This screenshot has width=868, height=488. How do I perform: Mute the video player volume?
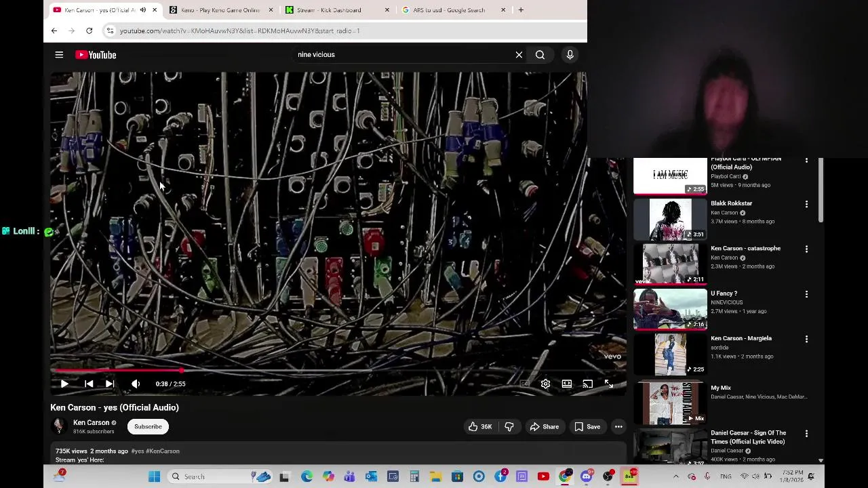pos(136,384)
